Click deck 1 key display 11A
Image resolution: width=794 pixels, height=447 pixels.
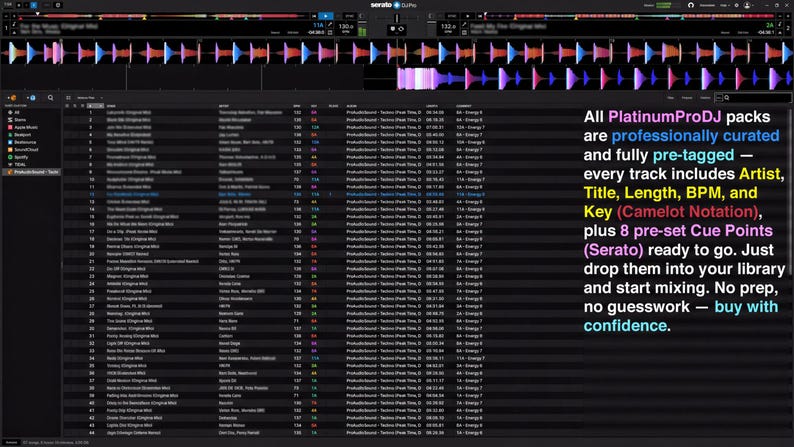(318, 25)
